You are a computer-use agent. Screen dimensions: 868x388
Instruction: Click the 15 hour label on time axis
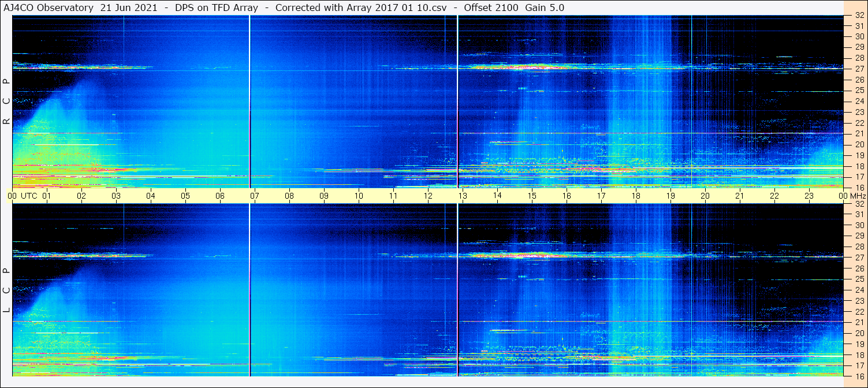(x=532, y=196)
